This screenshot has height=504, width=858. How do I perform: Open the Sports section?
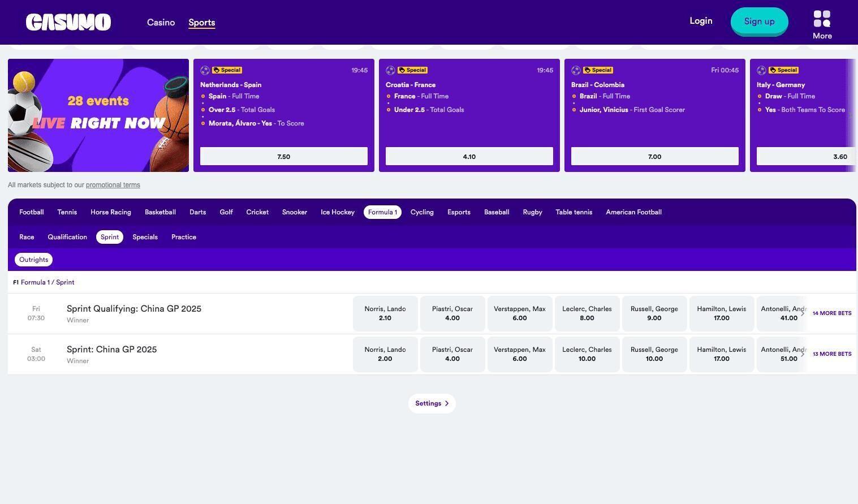click(202, 22)
